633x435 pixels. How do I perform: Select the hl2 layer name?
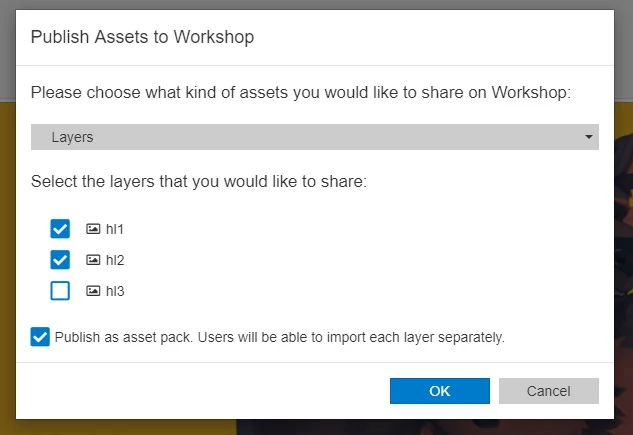114,260
